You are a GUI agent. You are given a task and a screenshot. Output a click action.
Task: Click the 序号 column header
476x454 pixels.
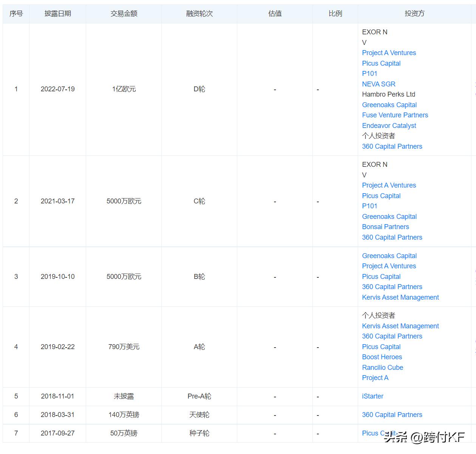coord(16,14)
